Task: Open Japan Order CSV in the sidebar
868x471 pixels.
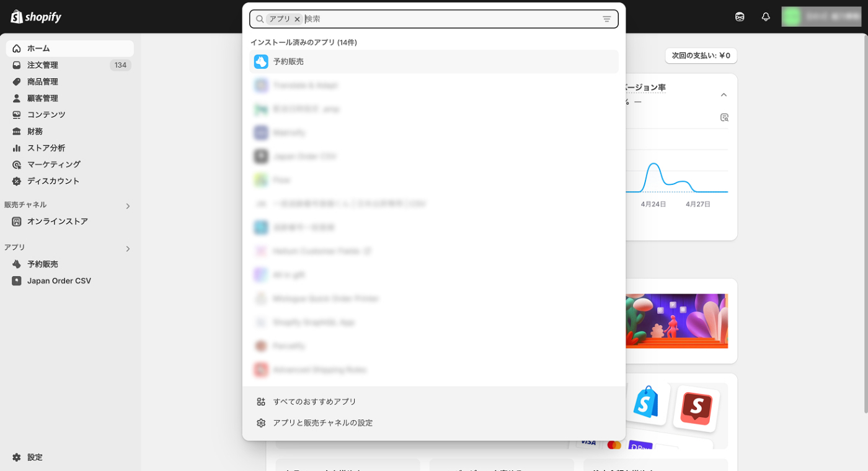Action: (x=70, y=281)
